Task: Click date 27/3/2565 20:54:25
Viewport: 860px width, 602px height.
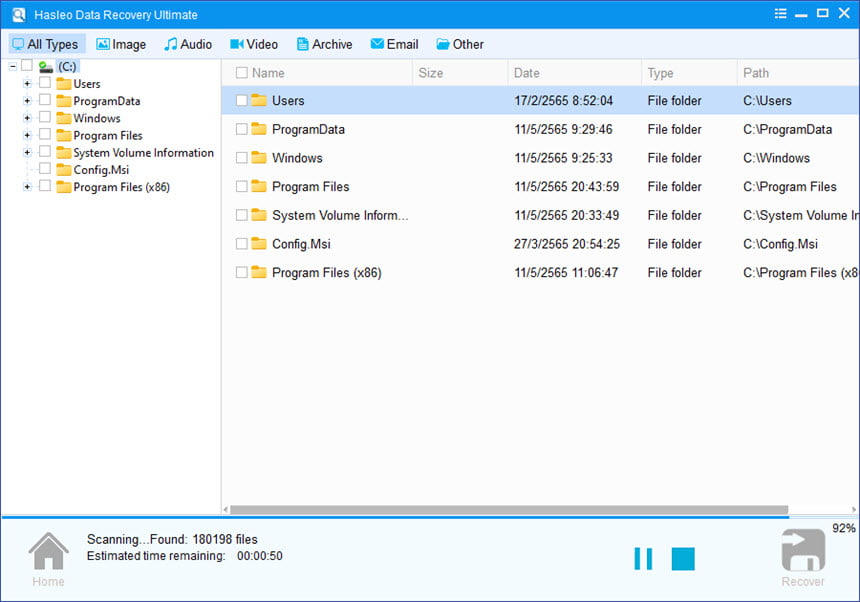Action: pyautogui.click(x=567, y=244)
